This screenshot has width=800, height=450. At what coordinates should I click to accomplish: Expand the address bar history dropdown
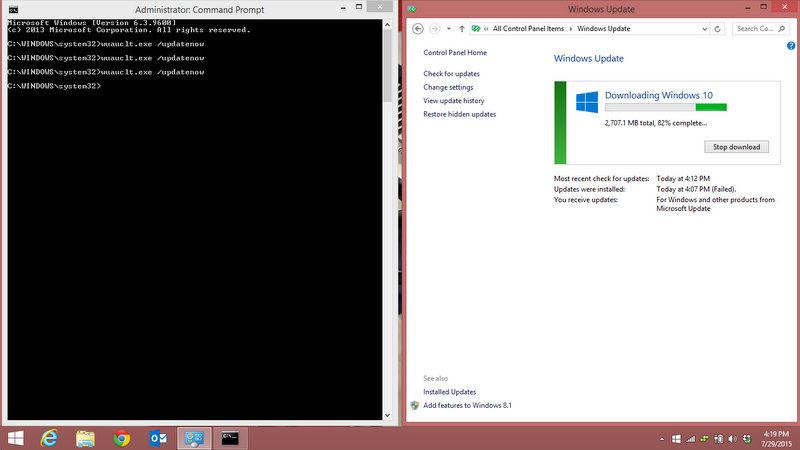click(705, 29)
